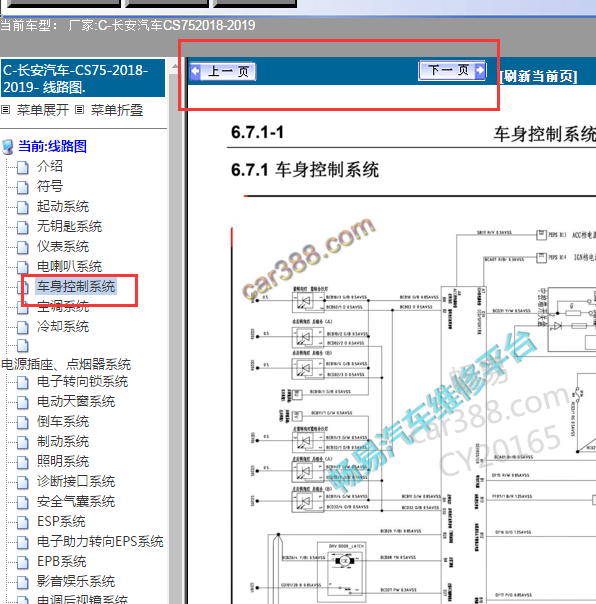
Task: Go to next page with 下一页 button
Action: pyautogui.click(x=452, y=70)
